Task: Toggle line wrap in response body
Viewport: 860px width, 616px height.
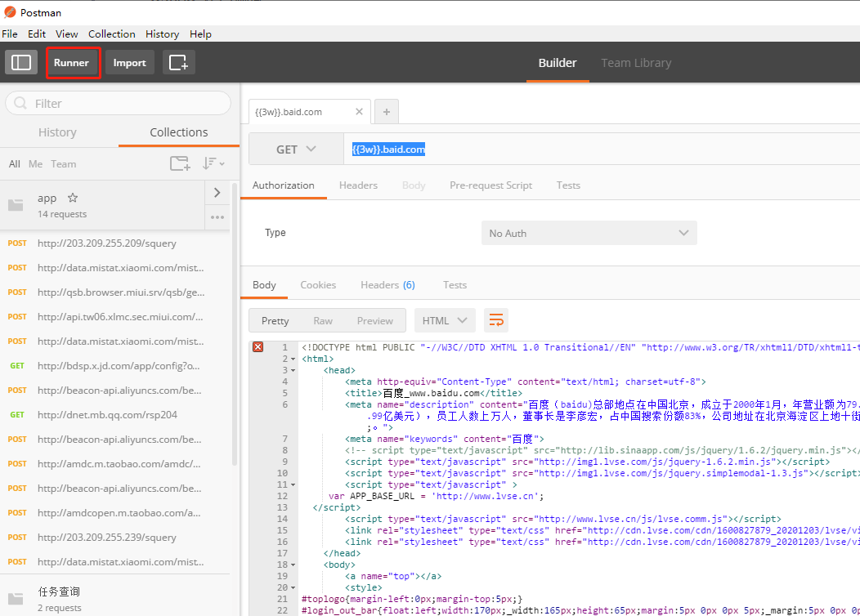Action: [x=496, y=320]
